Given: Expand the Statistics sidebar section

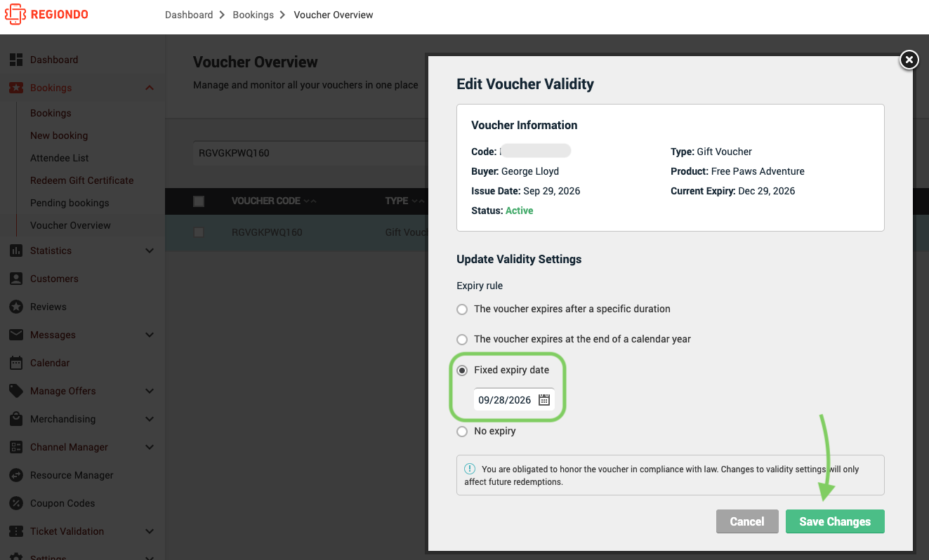Looking at the screenshot, I should point(150,251).
